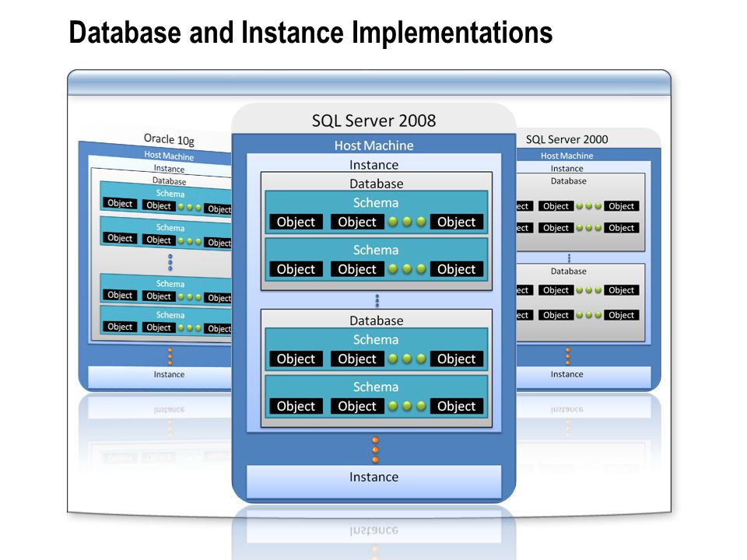Screen dimensions: 747x560
Task: Select the "Oracle 10g" heading
Action: (x=169, y=139)
